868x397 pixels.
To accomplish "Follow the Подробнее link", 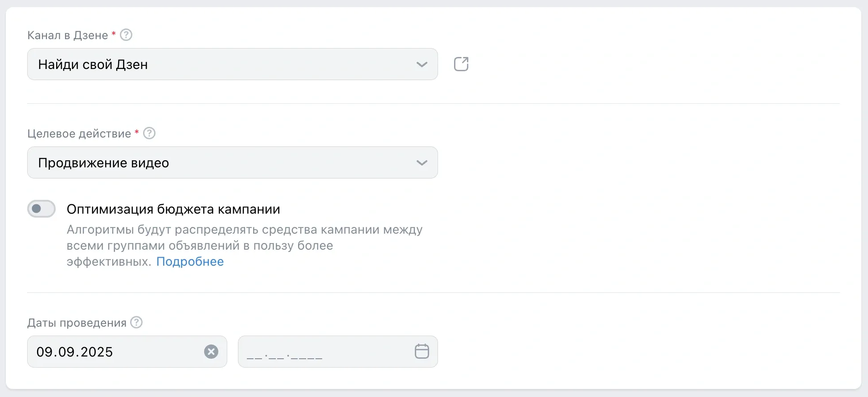I will click(x=190, y=262).
